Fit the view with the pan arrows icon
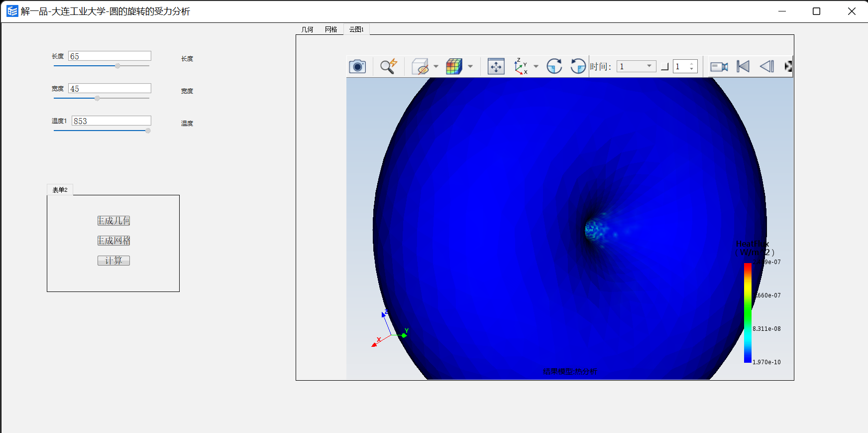Screen dimensions: 868x433 click(x=496, y=66)
